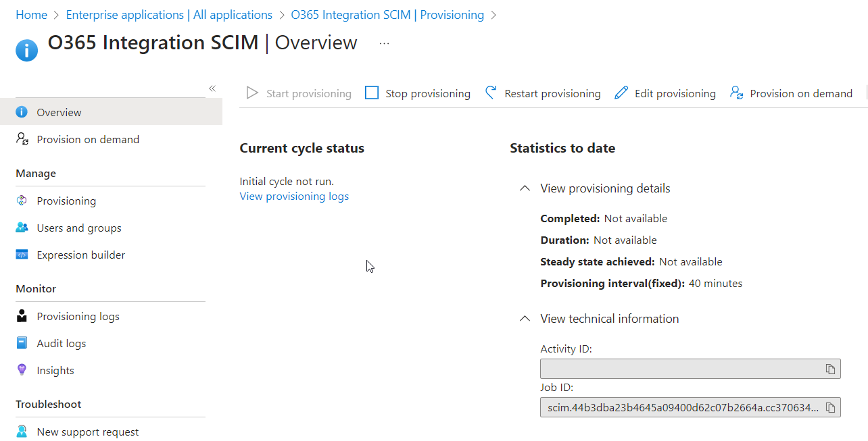Viewport: 868px width, 441px height.
Task: Open Provisioning logs in Monitor section
Action: [x=78, y=316]
